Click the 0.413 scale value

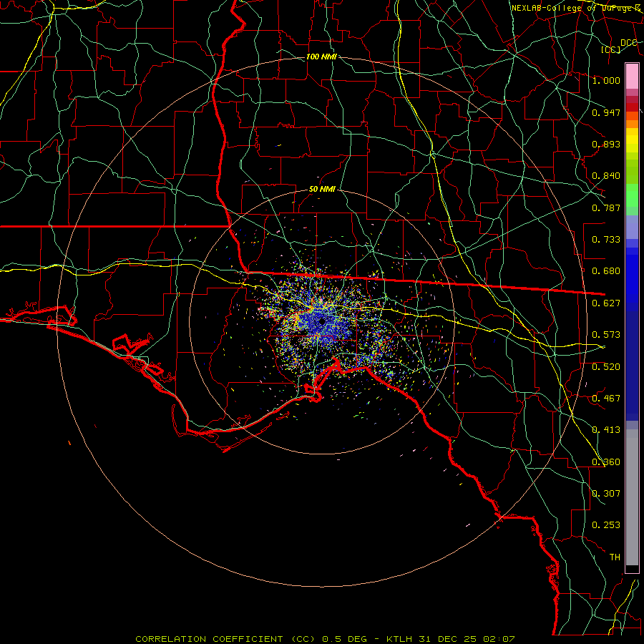point(606,430)
